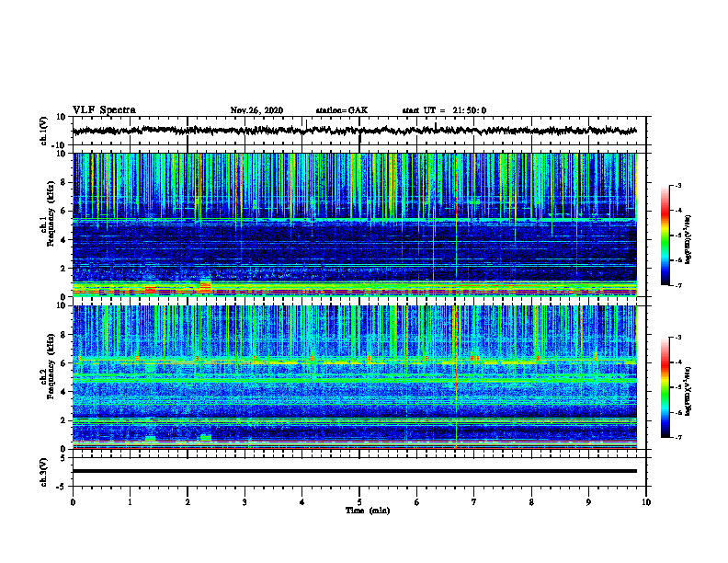Click tick label "10" on the time axis
The width and height of the screenshot is (728, 563).
[x=646, y=502]
